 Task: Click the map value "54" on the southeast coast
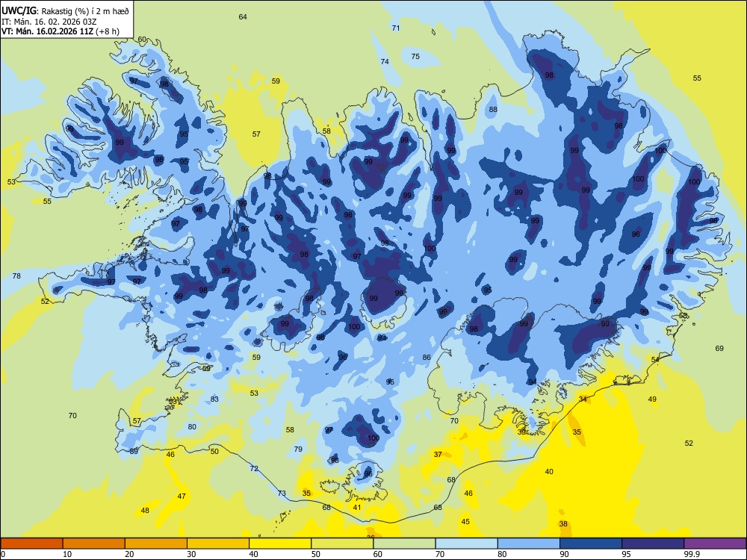click(x=656, y=360)
